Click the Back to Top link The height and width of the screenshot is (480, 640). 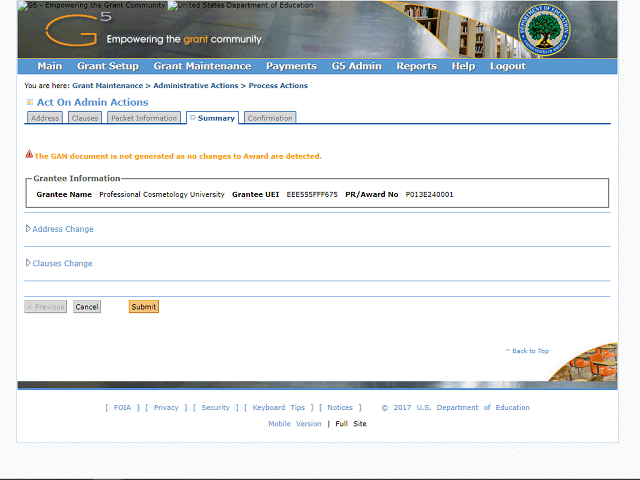(x=527, y=351)
